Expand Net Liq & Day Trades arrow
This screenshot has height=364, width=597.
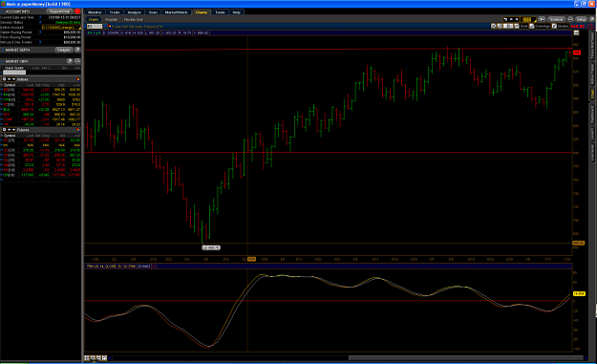point(40,42)
